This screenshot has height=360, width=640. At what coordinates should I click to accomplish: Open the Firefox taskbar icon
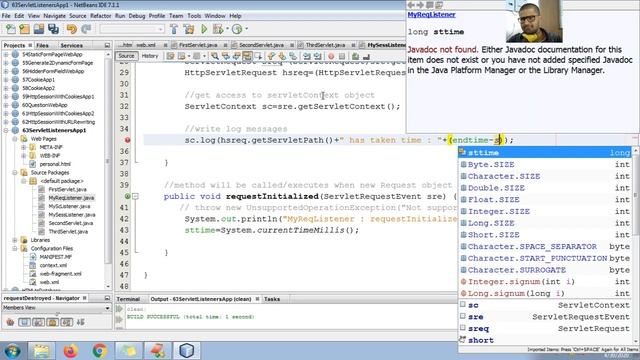pos(71,351)
